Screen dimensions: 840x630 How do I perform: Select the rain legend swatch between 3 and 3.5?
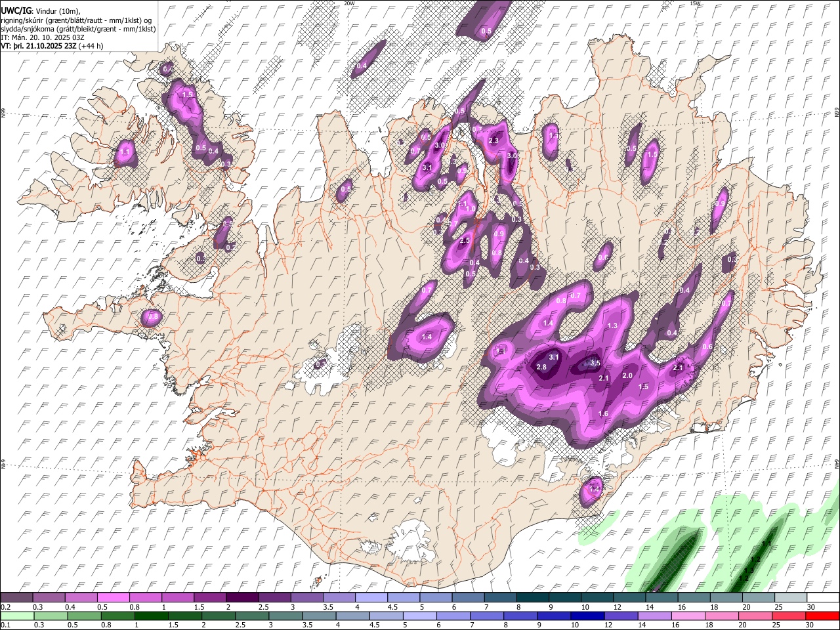click(x=285, y=616)
